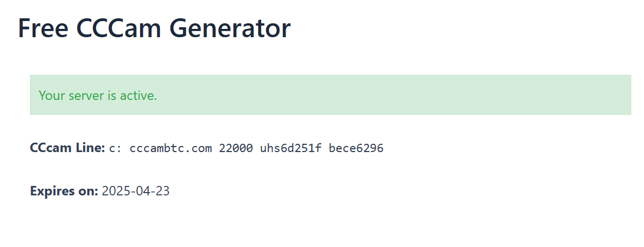Click the port number 22000

(x=236, y=148)
